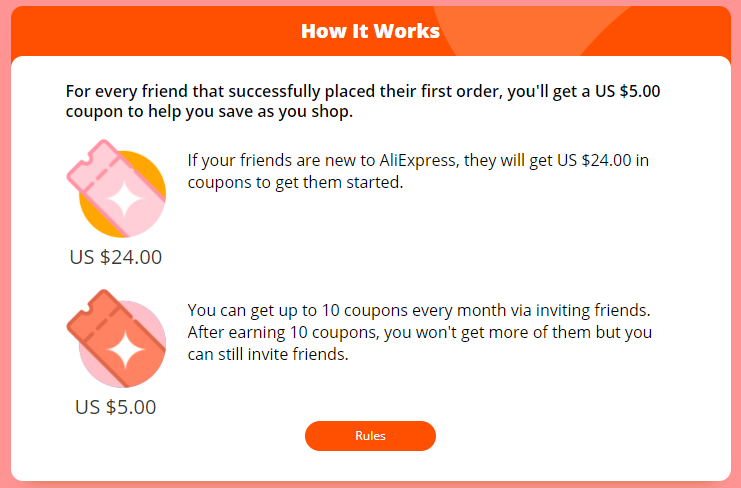
Task: Click yellow circle behind the pink coupon
Action: point(92,215)
